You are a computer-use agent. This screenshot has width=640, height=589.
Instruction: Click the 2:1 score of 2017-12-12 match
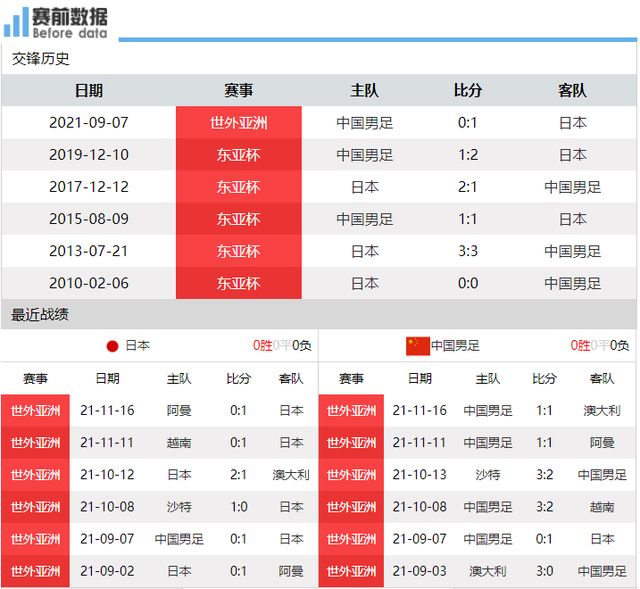point(468,187)
